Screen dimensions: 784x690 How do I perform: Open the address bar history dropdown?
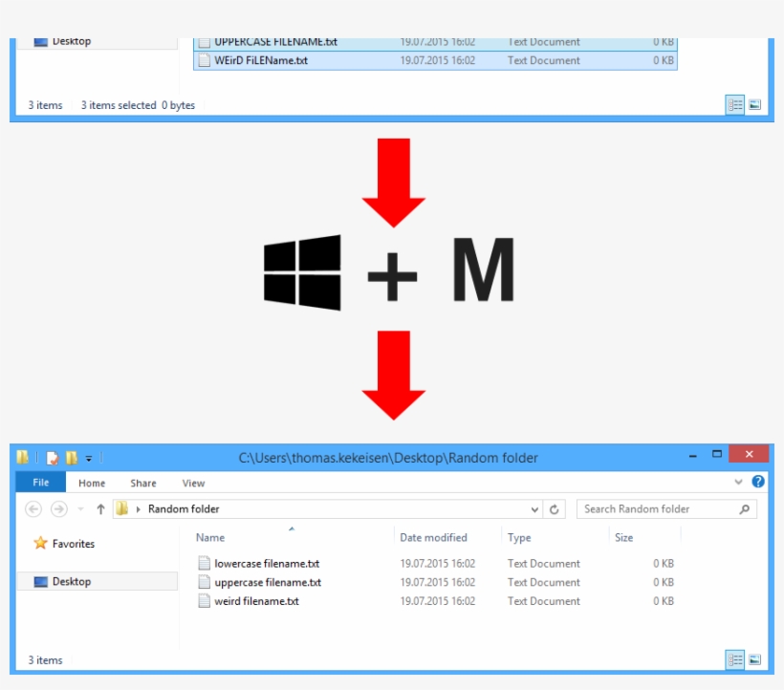tap(533, 508)
